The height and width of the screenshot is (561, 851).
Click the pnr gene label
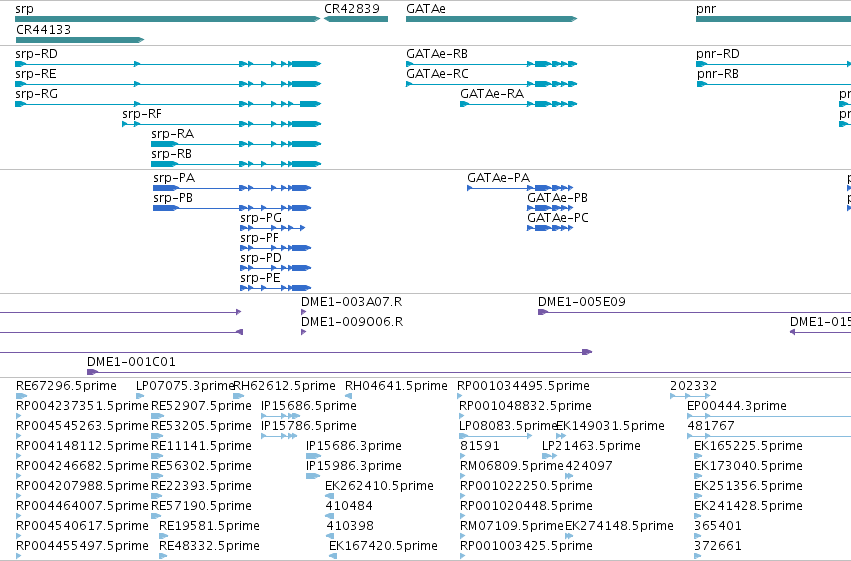tap(706, 9)
